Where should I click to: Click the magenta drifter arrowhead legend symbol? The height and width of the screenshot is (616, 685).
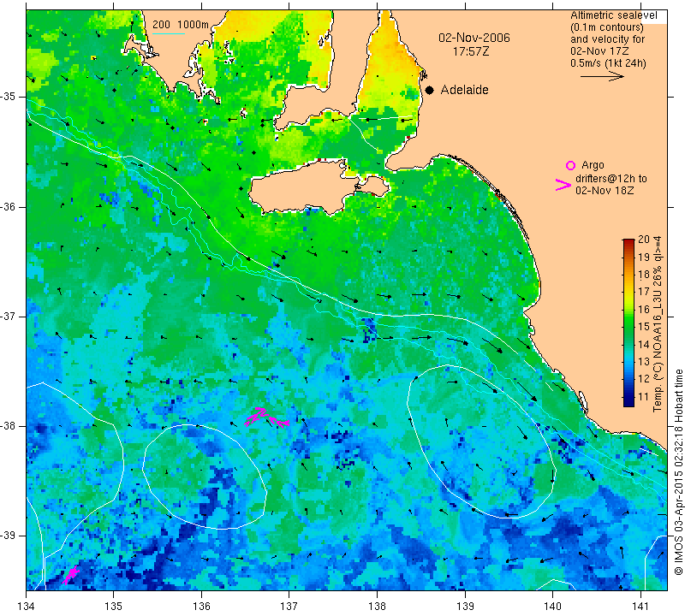pyautogui.click(x=563, y=185)
